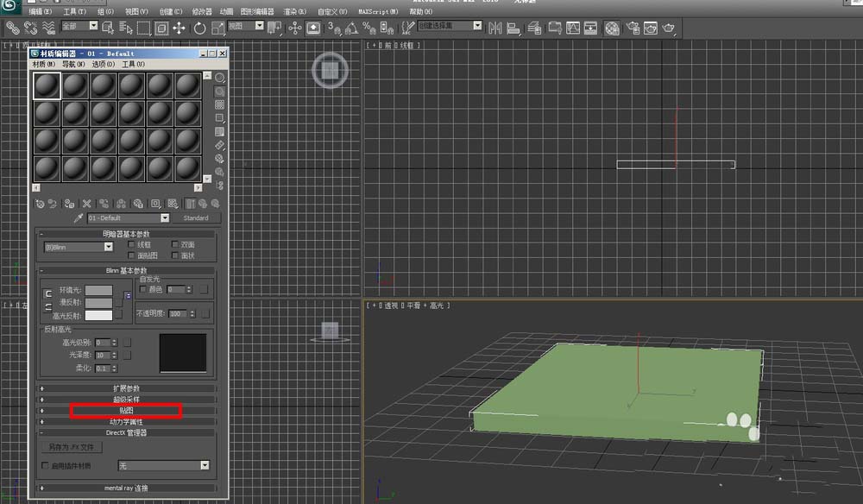The height and width of the screenshot is (504, 863).
Task: Click the Select and Move tool
Action: [180, 28]
